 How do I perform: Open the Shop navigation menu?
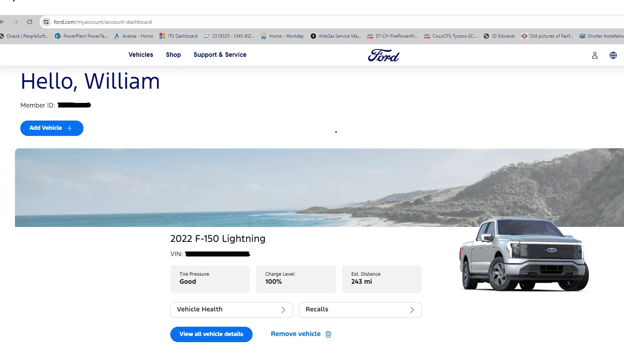point(173,55)
